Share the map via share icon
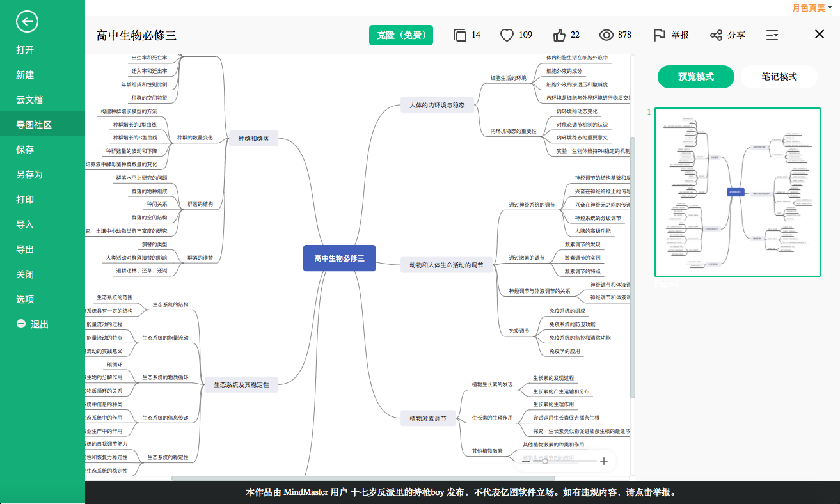840x504 pixels. tap(716, 35)
